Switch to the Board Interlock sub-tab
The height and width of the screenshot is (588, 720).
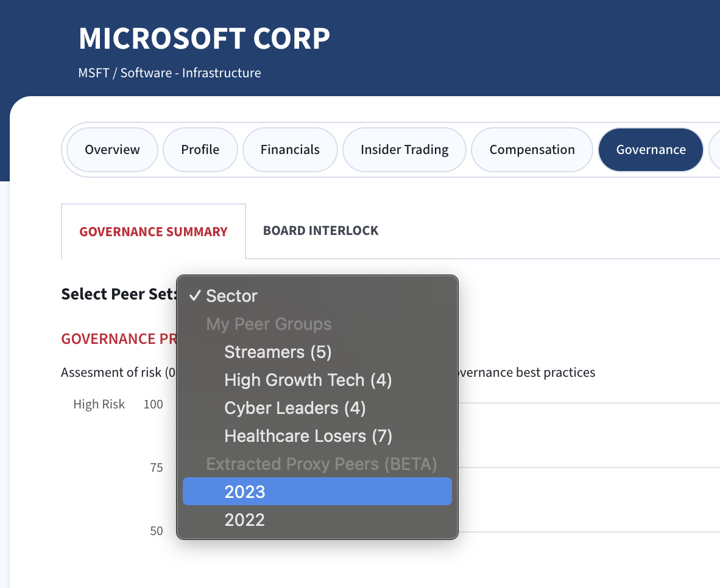click(320, 231)
